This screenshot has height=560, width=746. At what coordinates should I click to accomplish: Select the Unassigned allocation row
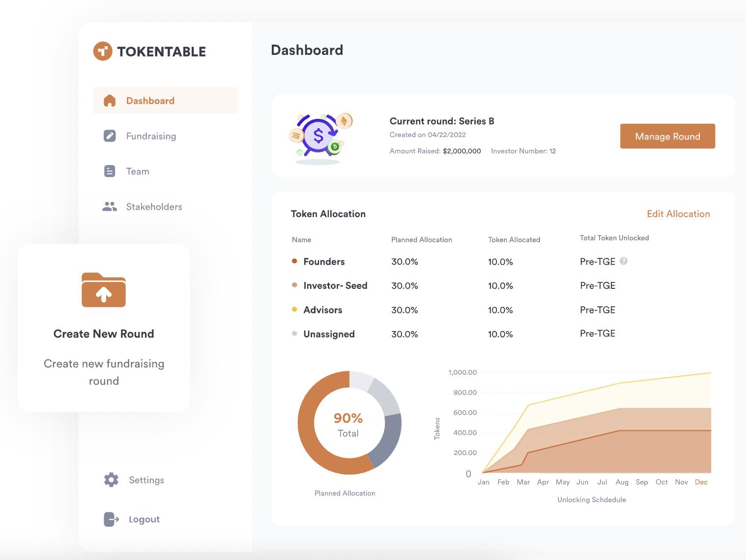329,334
